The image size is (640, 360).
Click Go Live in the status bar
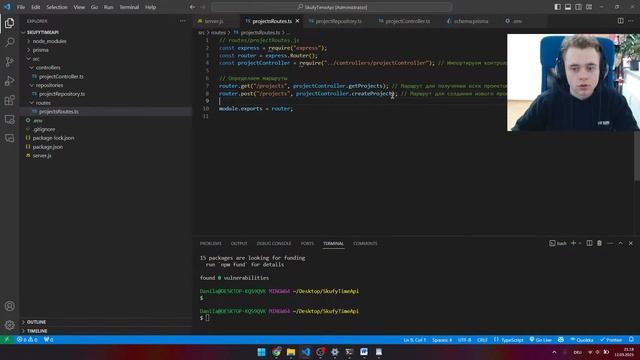(540, 340)
